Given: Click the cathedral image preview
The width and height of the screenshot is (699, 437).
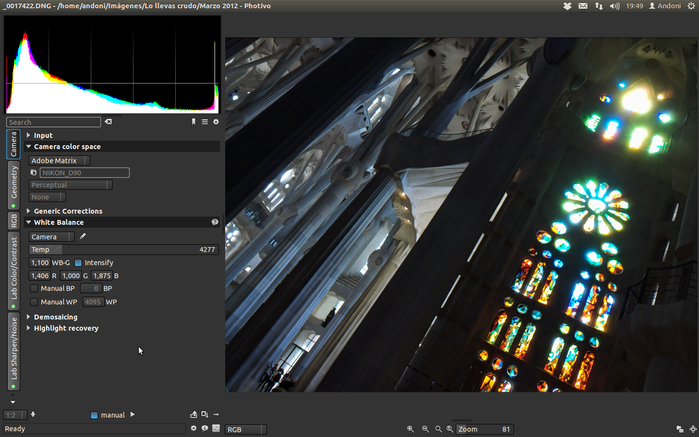Looking at the screenshot, I should [x=461, y=214].
